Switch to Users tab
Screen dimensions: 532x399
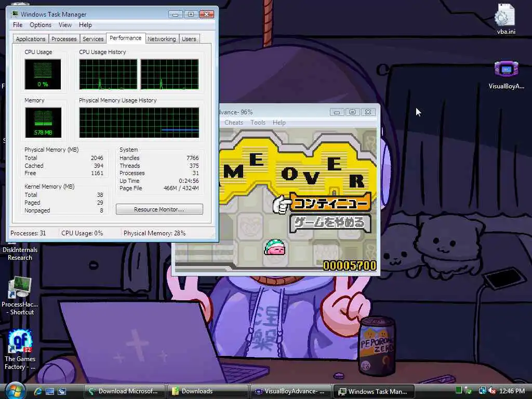(x=189, y=38)
